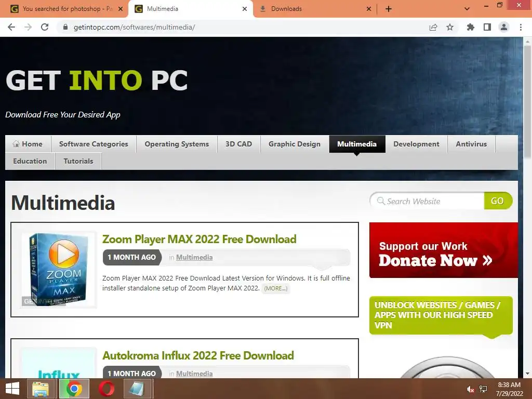The image size is (532, 399).
Task: Open the Home menu item
Action: [28, 144]
